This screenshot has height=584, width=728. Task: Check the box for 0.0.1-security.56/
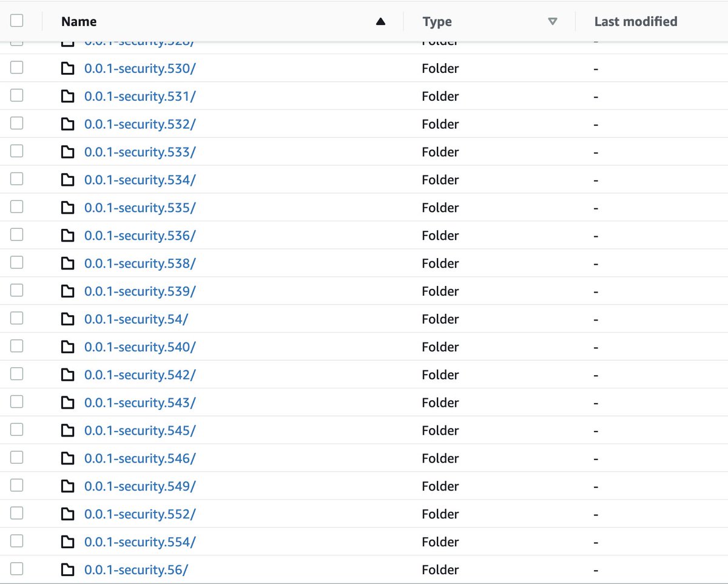point(17,569)
